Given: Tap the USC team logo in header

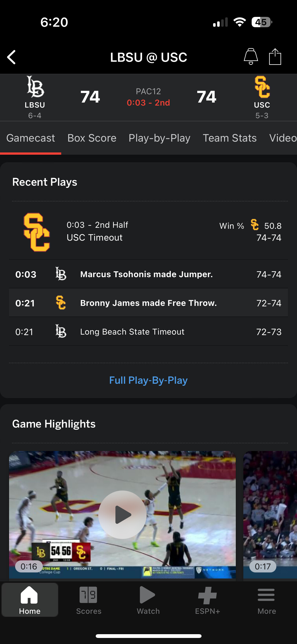Looking at the screenshot, I should point(262,87).
